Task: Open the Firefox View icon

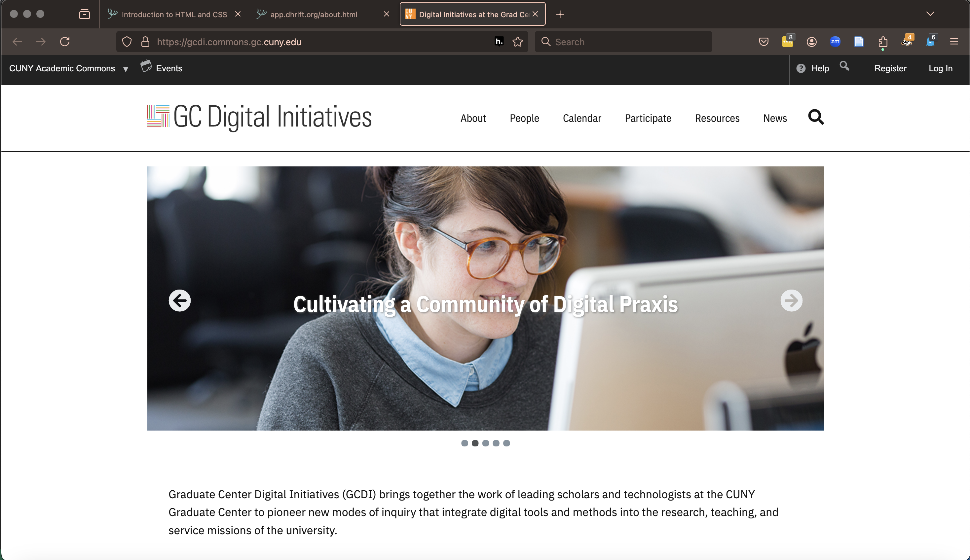Action: coord(84,15)
